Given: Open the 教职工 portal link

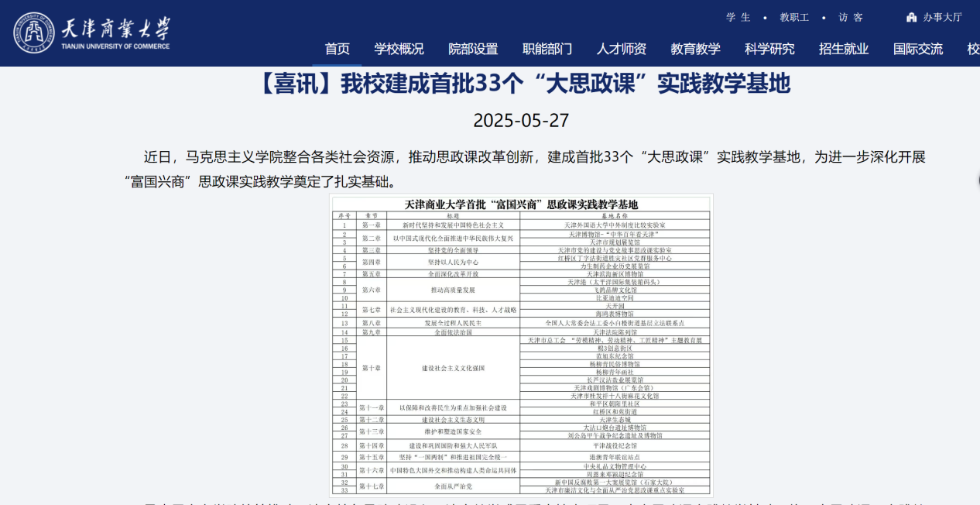Looking at the screenshot, I should 794,17.
